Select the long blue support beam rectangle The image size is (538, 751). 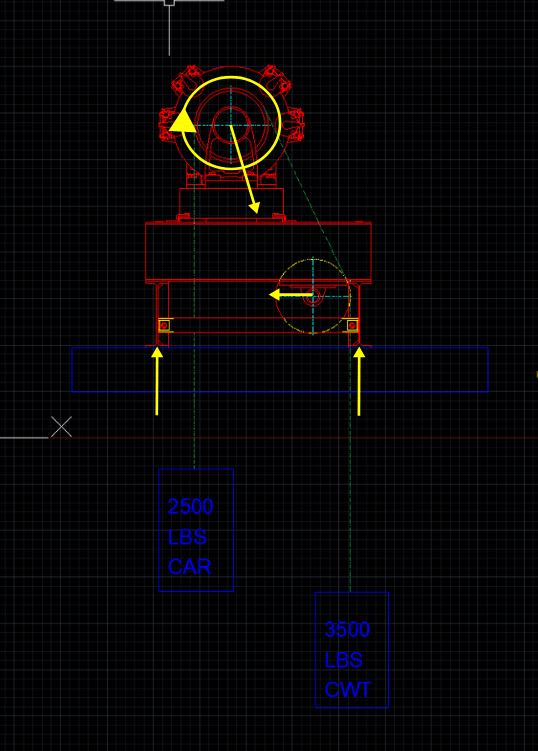tap(280, 369)
